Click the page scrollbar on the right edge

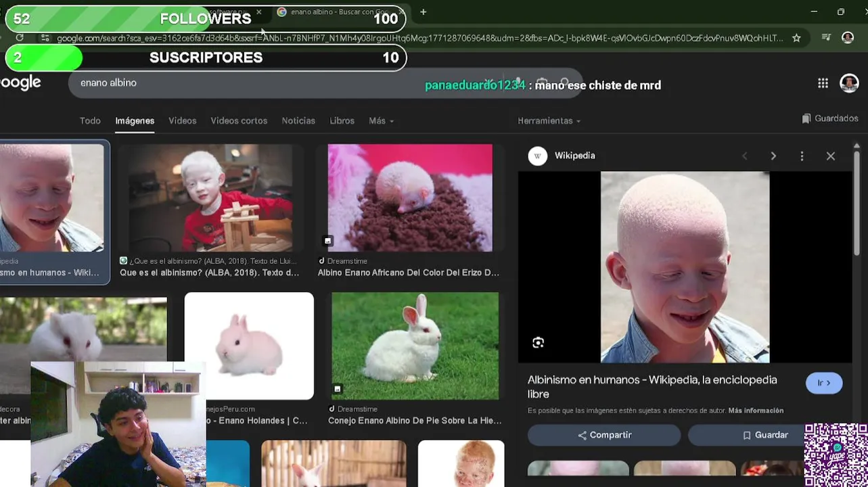(x=856, y=203)
